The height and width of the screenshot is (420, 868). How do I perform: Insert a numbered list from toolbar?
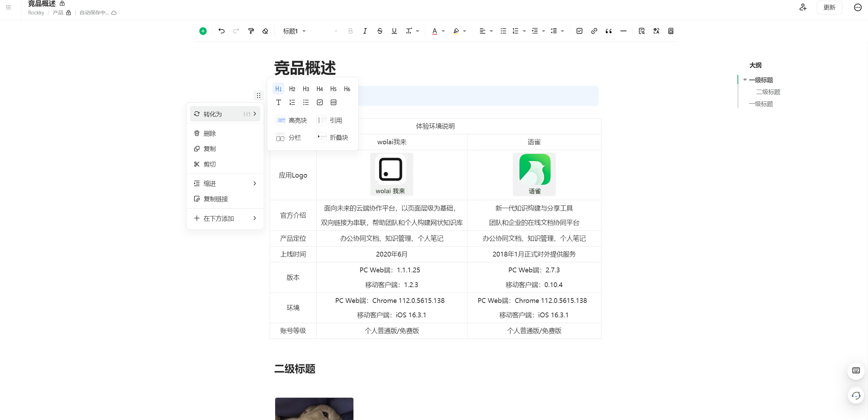(516, 31)
